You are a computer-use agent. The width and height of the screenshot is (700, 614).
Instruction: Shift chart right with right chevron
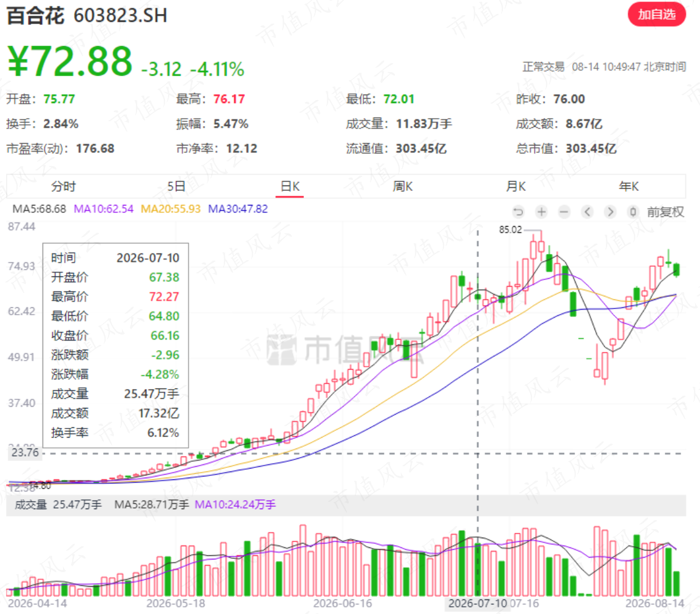[610, 212]
